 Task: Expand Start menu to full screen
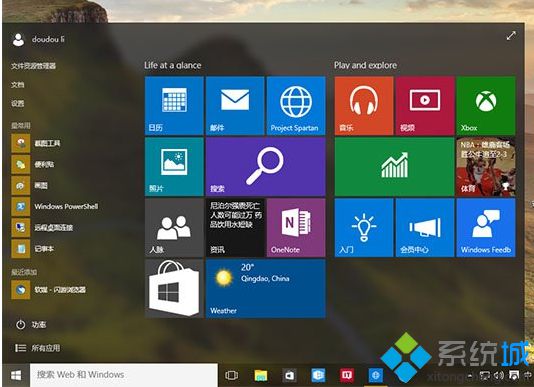point(511,35)
